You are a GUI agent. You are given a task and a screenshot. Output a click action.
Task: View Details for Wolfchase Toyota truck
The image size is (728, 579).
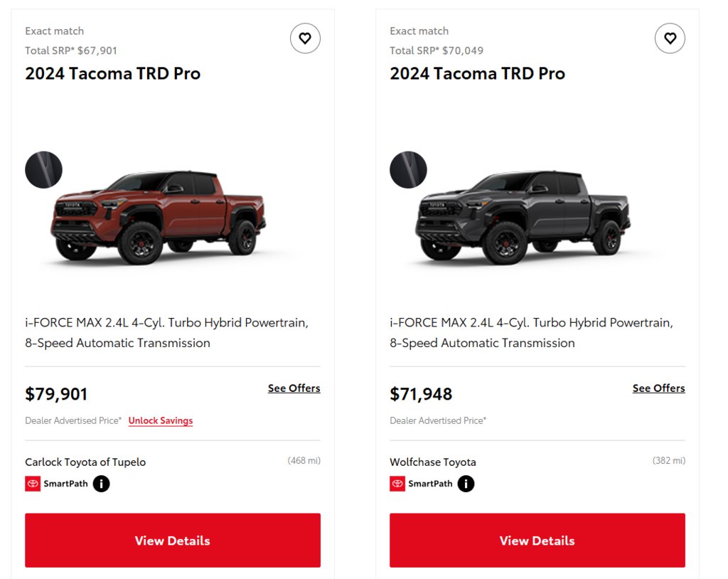point(537,541)
